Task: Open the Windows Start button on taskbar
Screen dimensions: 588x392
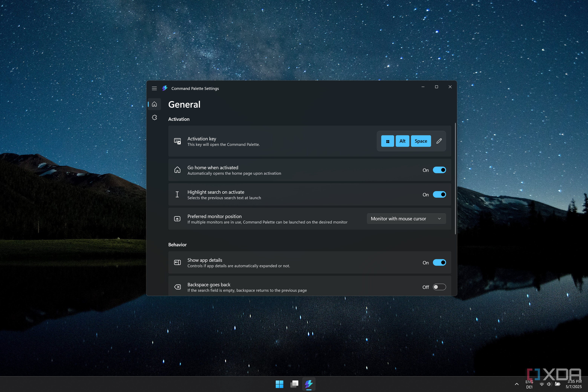Action: pyautogui.click(x=279, y=384)
